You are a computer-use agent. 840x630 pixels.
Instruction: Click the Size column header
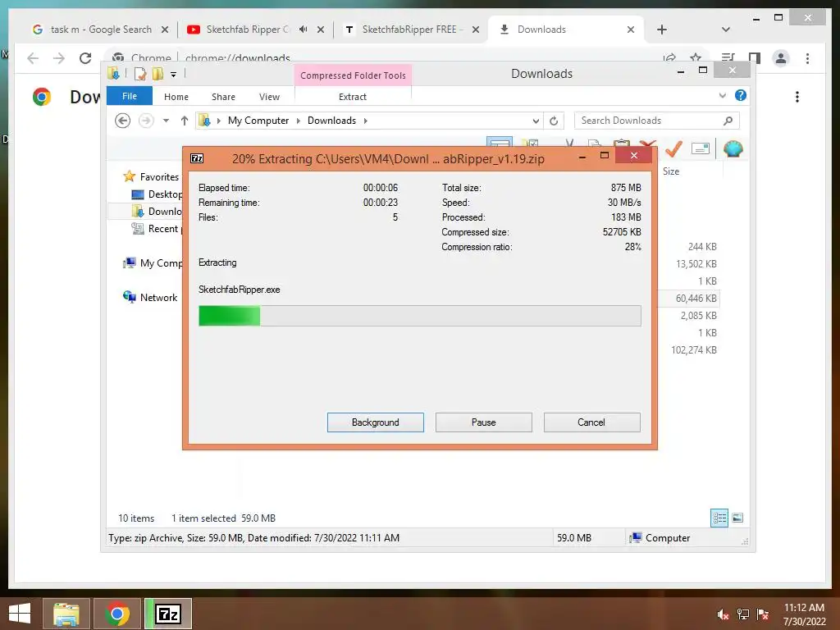(x=671, y=171)
